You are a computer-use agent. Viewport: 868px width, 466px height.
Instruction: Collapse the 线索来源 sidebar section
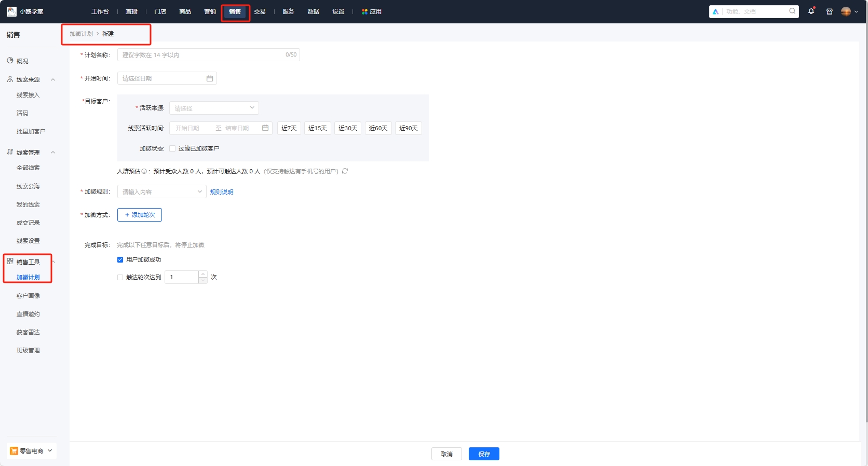point(53,79)
